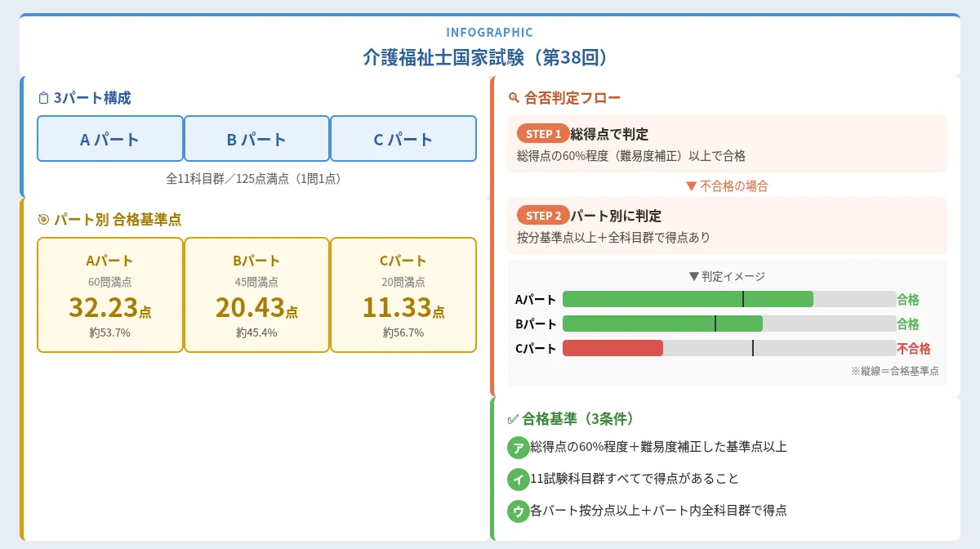Open the Bパート 20.43点 score card

256,295
